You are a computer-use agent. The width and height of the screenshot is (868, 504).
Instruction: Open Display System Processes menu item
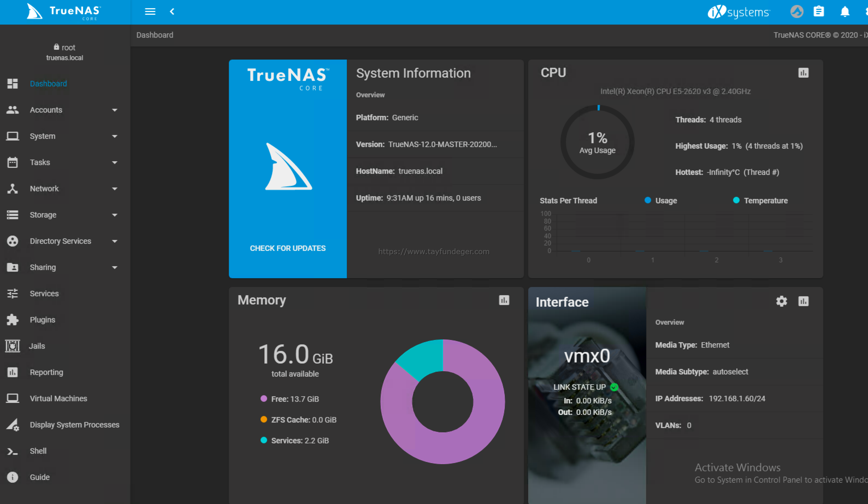65,424
